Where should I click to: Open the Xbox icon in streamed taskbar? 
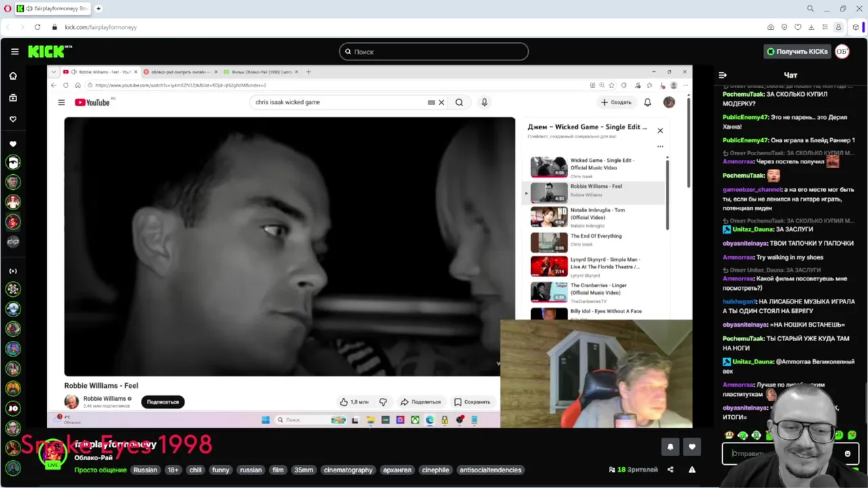tap(414, 420)
